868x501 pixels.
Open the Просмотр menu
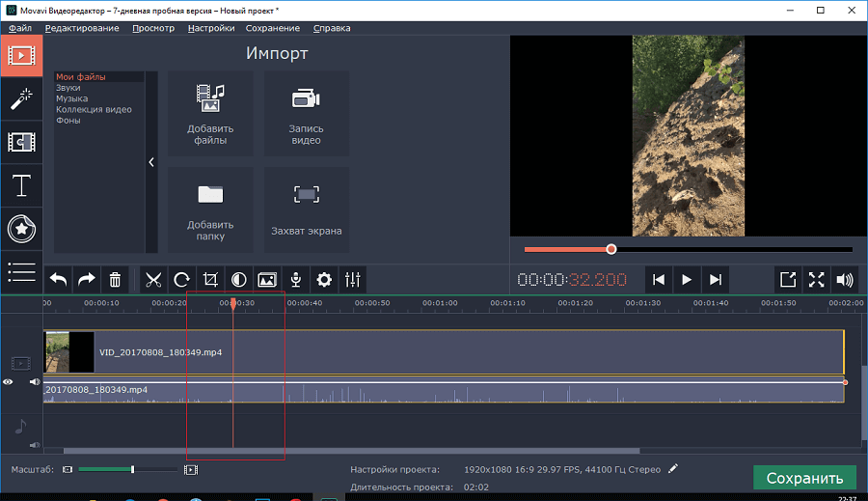point(153,28)
